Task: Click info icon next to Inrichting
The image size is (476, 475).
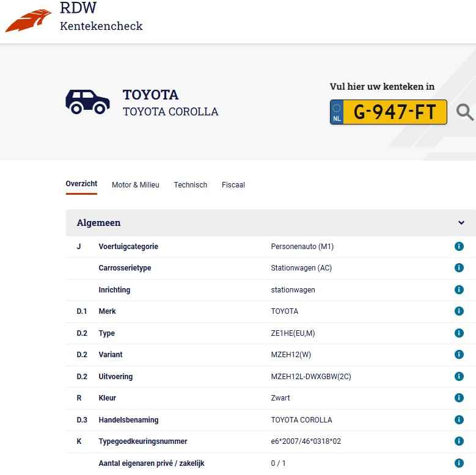Action: click(x=459, y=290)
